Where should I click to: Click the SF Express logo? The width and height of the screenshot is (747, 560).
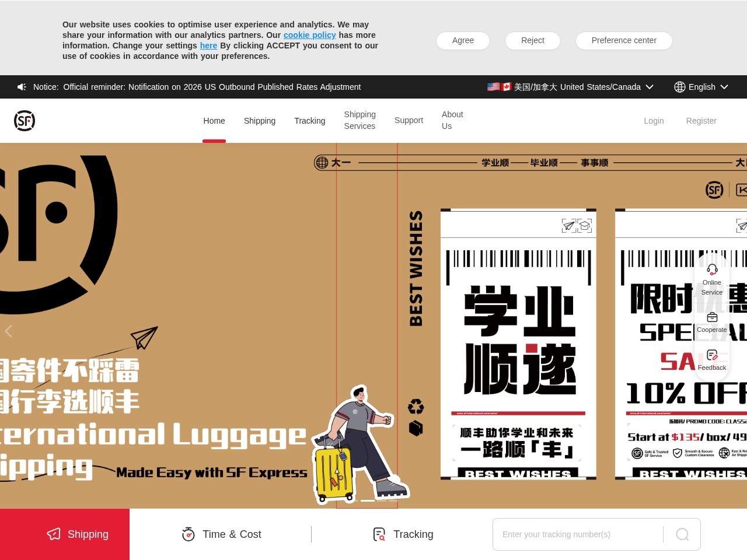coord(25,121)
